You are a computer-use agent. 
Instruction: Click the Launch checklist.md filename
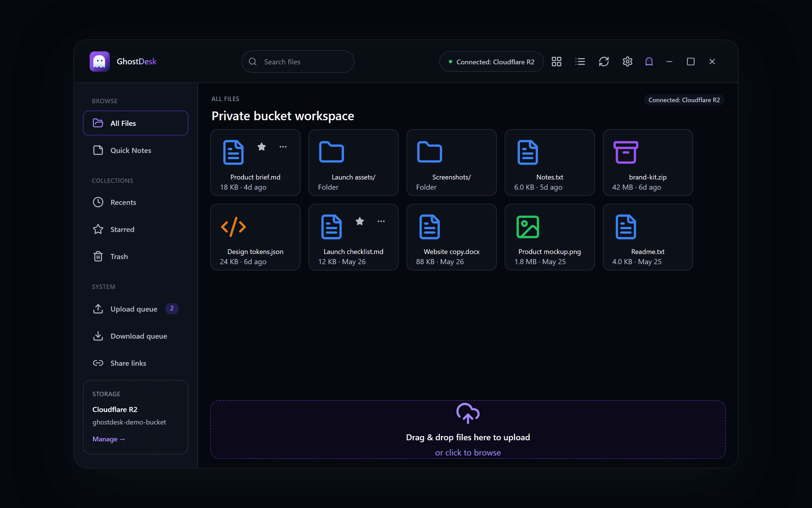pos(353,252)
